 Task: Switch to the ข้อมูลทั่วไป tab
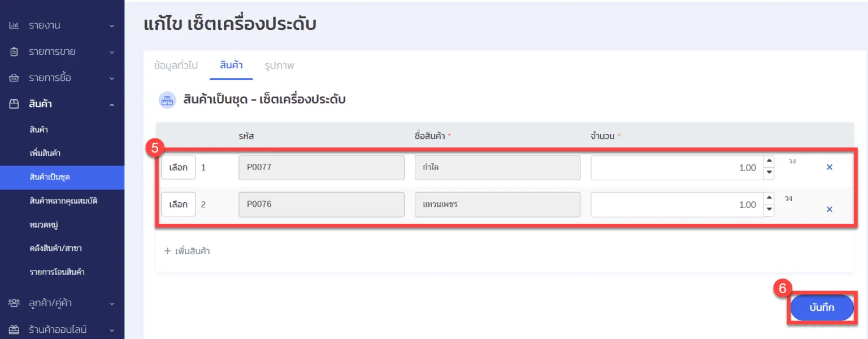tap(176, 66)
